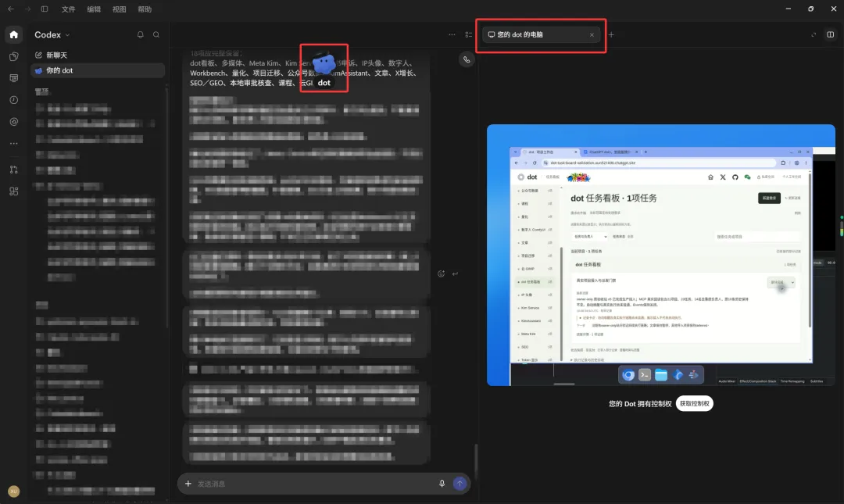Toggle the split view layout at top right
This screenshot has height=504, width=844.
point(831,34)
